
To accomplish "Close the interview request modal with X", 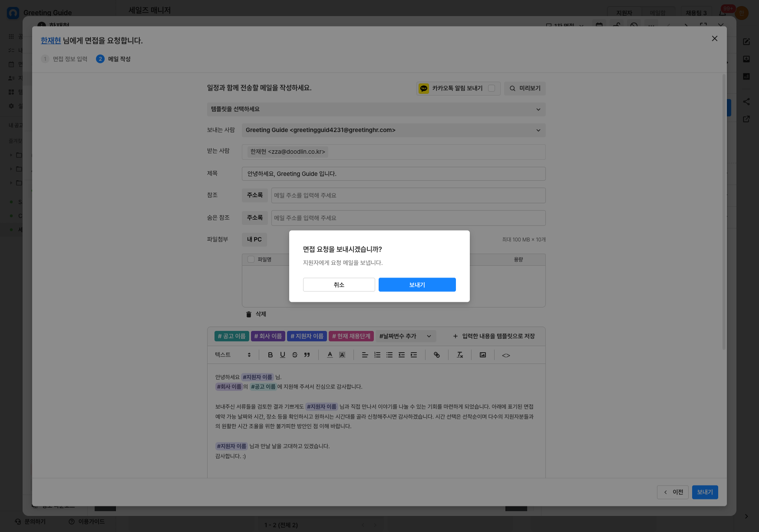I will 714,39.
